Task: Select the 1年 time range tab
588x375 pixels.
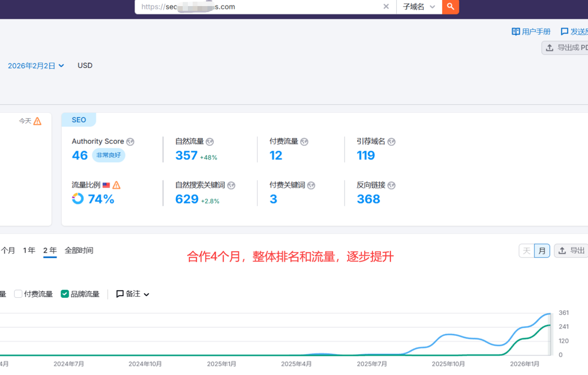Action: click(29, 251)
